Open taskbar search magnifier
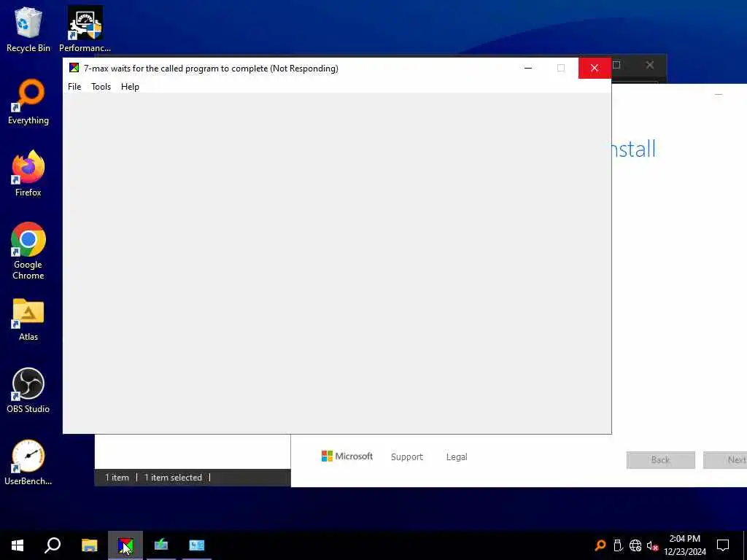This screenshot has width=747, height=560. tap(53, 545)
